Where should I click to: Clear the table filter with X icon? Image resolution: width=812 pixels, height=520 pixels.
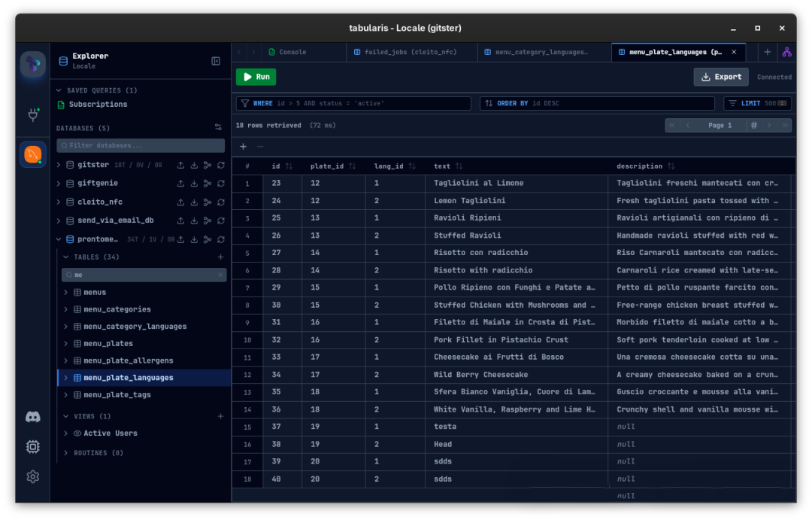click(x=220, y=275)
